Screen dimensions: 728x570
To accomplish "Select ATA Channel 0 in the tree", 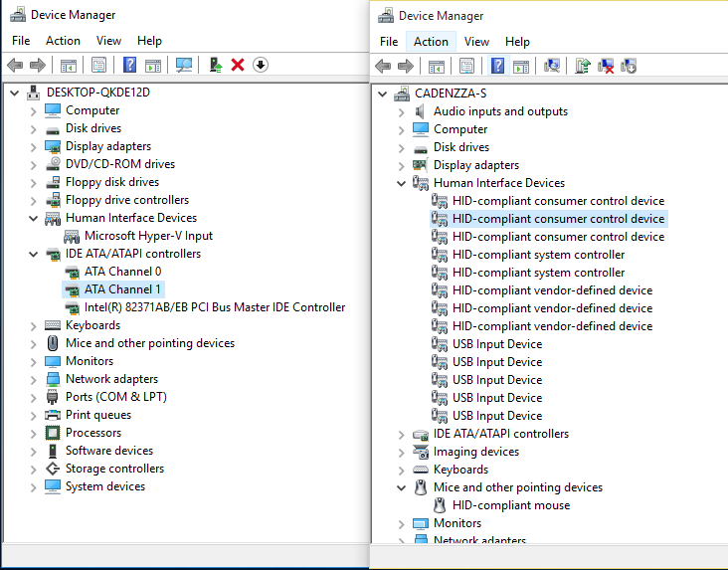I will click(122, 272).
